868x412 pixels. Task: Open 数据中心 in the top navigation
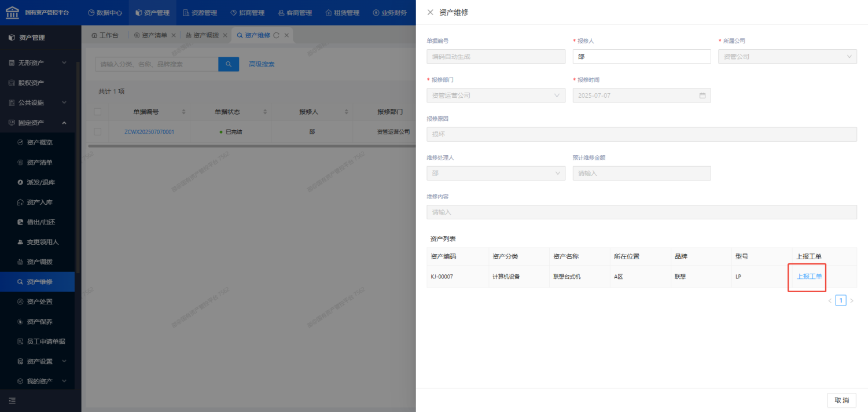pos(105,12)
